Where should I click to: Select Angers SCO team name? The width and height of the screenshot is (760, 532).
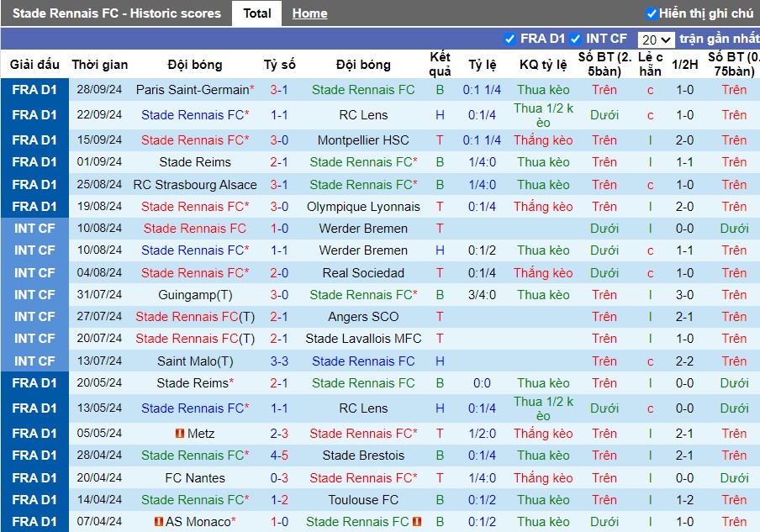363,316
